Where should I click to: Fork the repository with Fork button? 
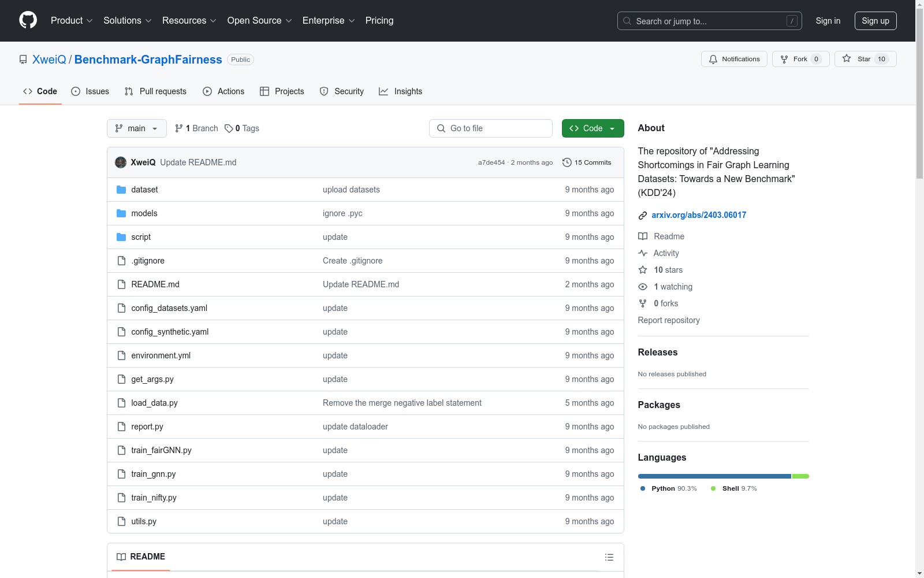coord(800,59)
